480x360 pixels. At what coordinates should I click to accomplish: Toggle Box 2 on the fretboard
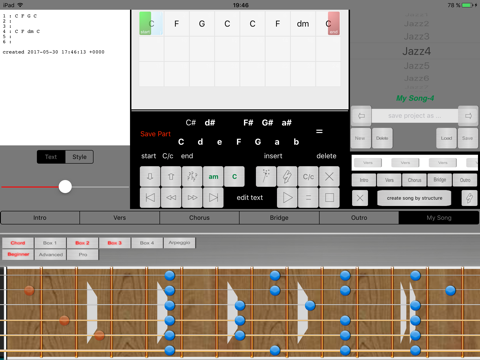(82, 243)
